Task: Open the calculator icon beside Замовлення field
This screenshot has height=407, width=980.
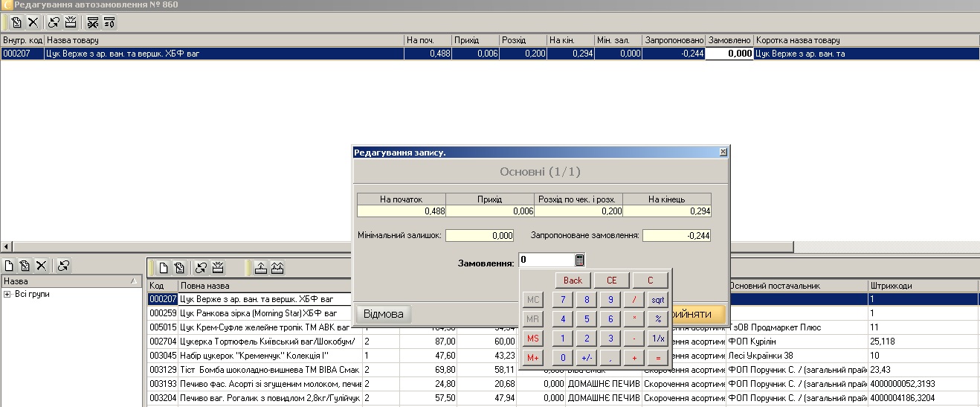Action: 580,260
